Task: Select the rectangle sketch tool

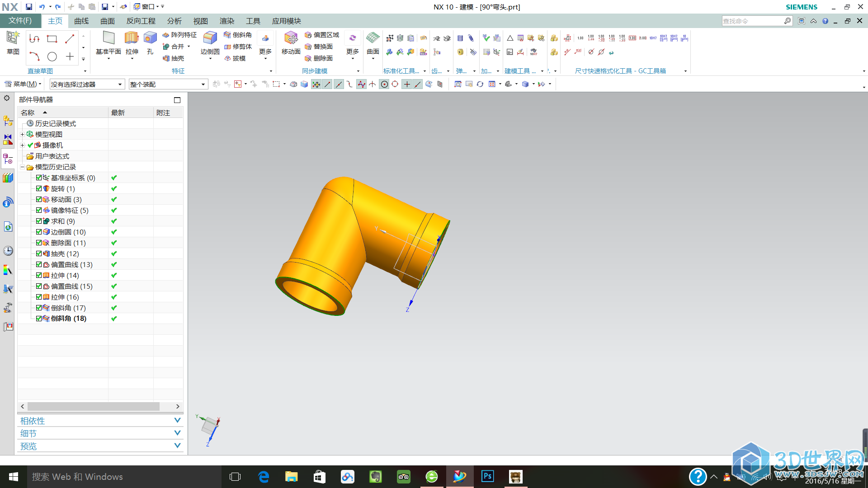Action: coord(52,39)
